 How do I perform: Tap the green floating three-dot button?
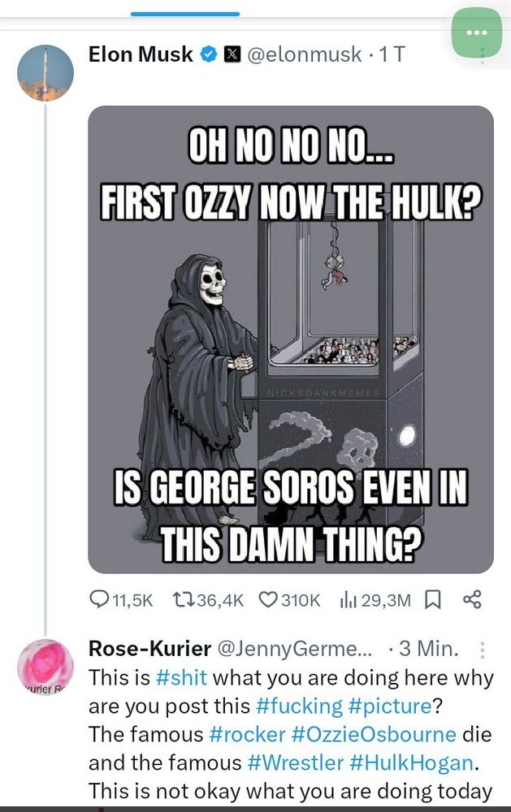tap(476, 32)
